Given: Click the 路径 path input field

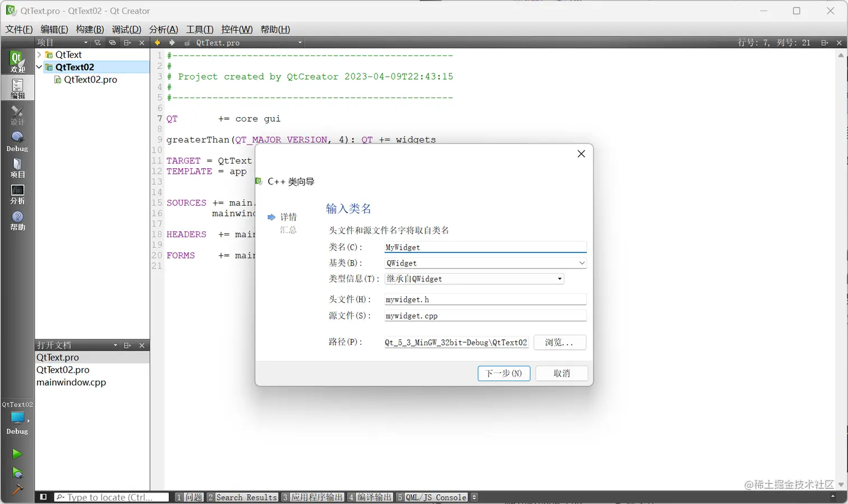Looking at the screenshot, I should [456, 343].
